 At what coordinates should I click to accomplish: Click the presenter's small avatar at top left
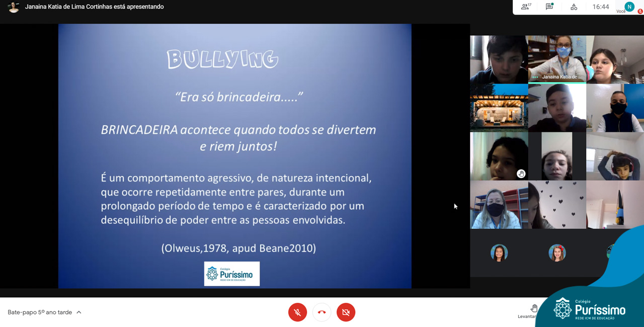tap(14, 7)
